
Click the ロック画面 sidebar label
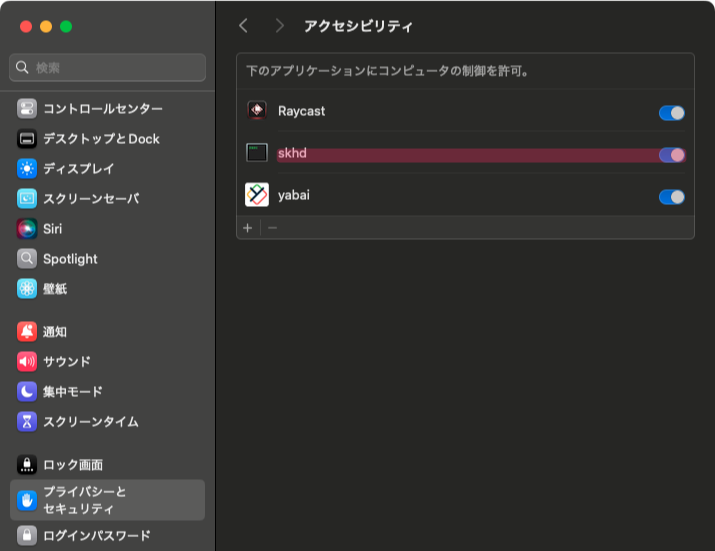pos(73,465)
